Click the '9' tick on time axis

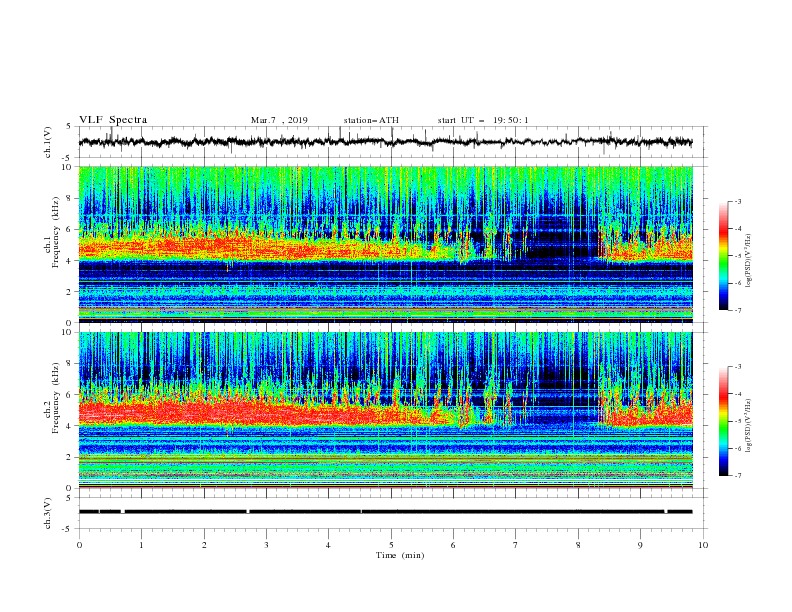[640, 545]
